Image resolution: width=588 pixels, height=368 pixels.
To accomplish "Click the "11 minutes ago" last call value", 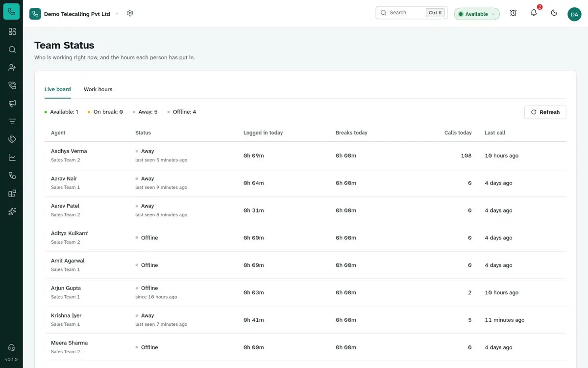I will pyautogui.click(x=505, y=320).
